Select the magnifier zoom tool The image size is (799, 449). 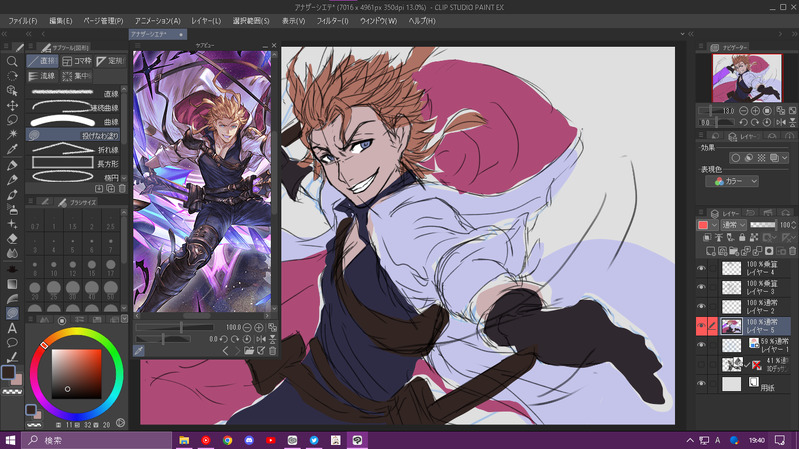12,61
